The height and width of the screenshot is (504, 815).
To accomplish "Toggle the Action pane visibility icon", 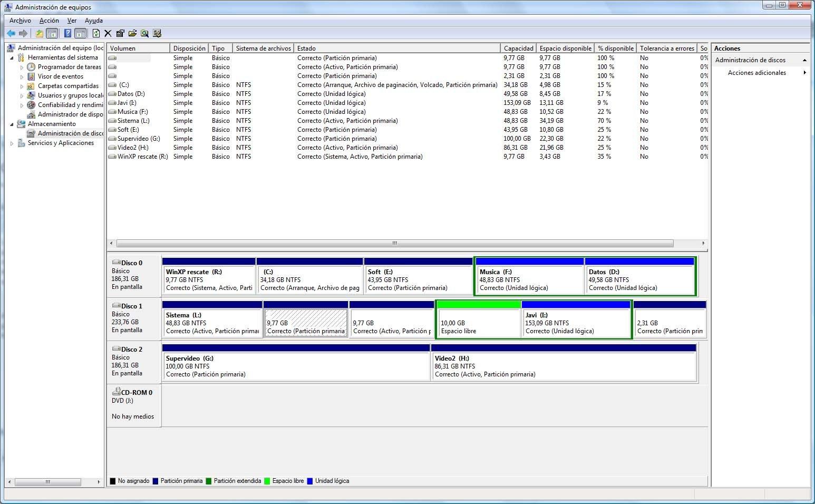I will pyautogui.click(x=80, y=33).
